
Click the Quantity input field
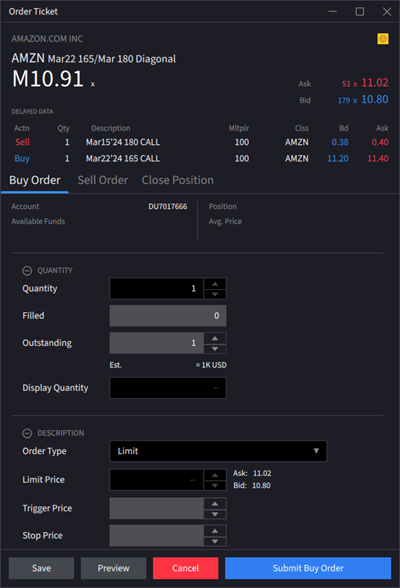pyautogui.click(x=157, y=288)
